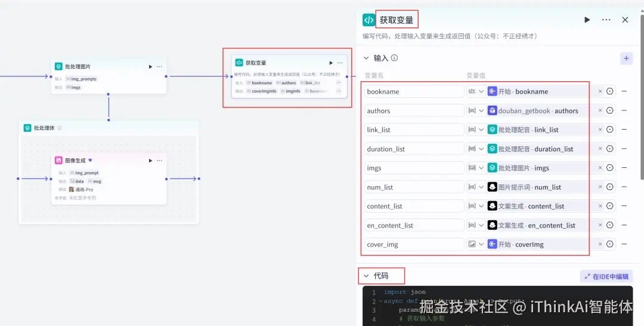The height and width of the screenshot is (326, 644).
Task: Add a new input variable with plus
Action: pos(626,59)
